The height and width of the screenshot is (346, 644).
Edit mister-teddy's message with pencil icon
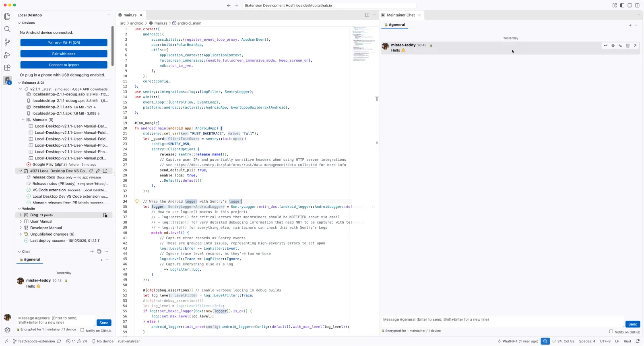[620, 46]
